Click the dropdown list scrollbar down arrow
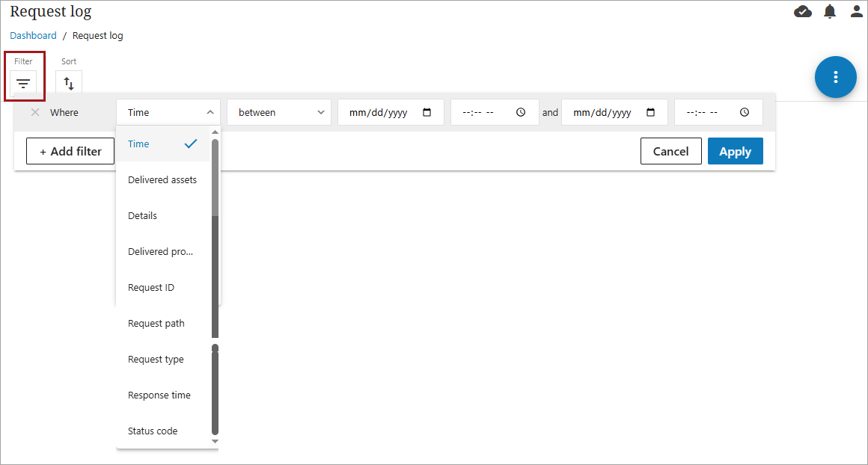 pos(216,442)
